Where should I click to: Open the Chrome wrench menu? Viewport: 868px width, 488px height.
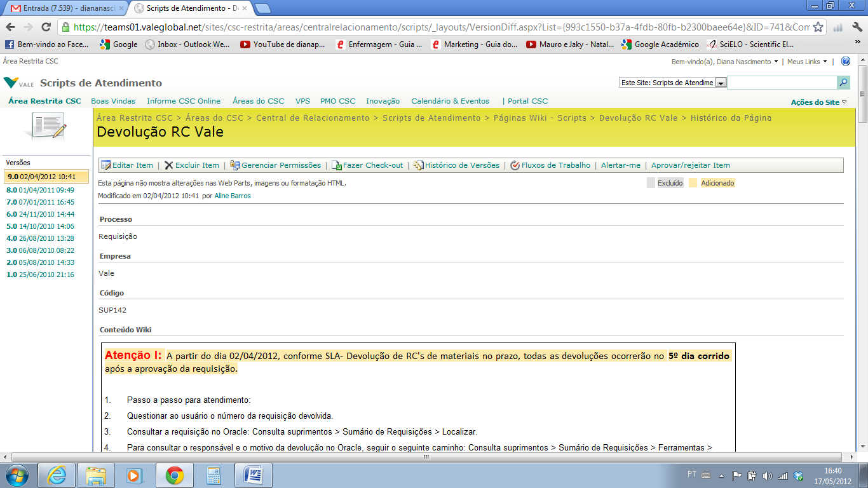click(x=856, y=27)
